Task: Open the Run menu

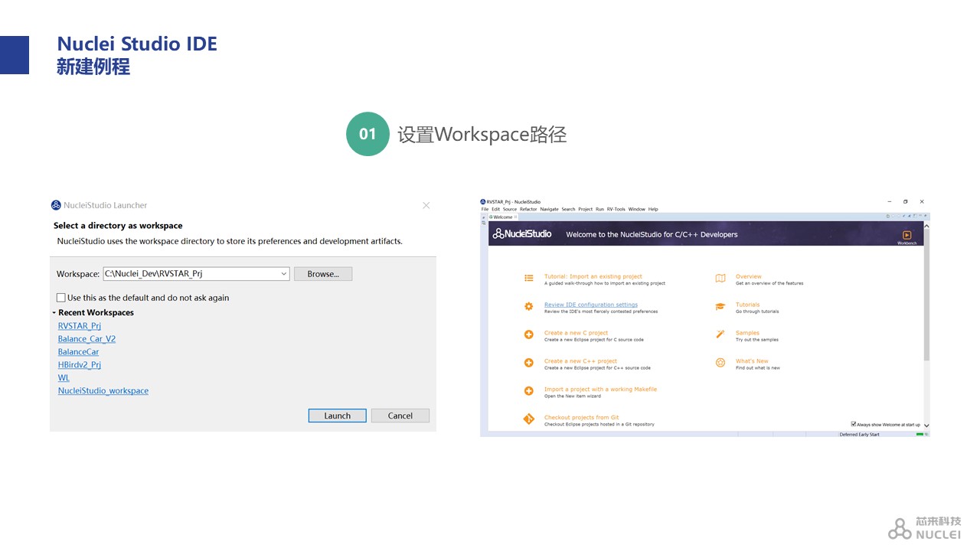Action: 599,209
